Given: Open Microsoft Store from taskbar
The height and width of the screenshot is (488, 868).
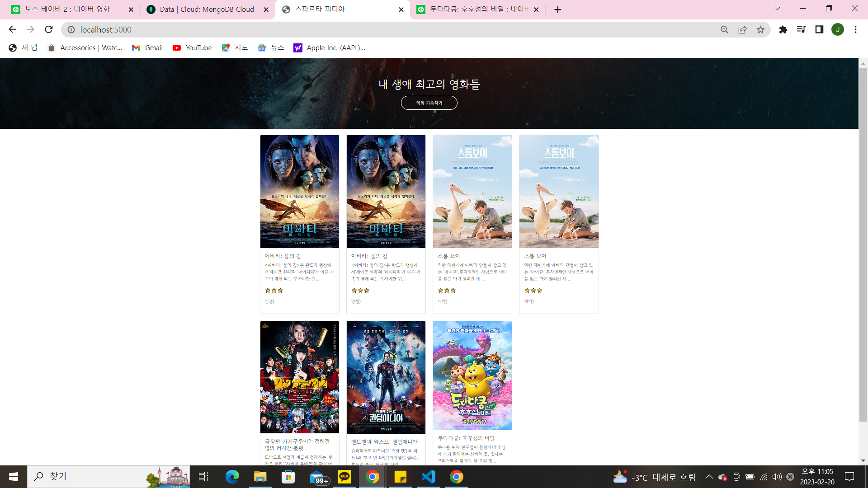Looking at the screenshot, I should (288, 477).
